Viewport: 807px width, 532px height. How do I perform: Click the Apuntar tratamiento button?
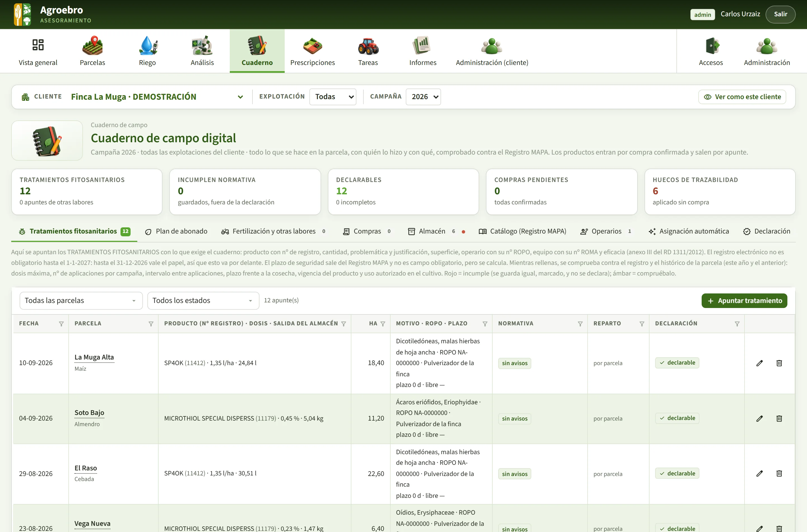[x=744, y=301]
